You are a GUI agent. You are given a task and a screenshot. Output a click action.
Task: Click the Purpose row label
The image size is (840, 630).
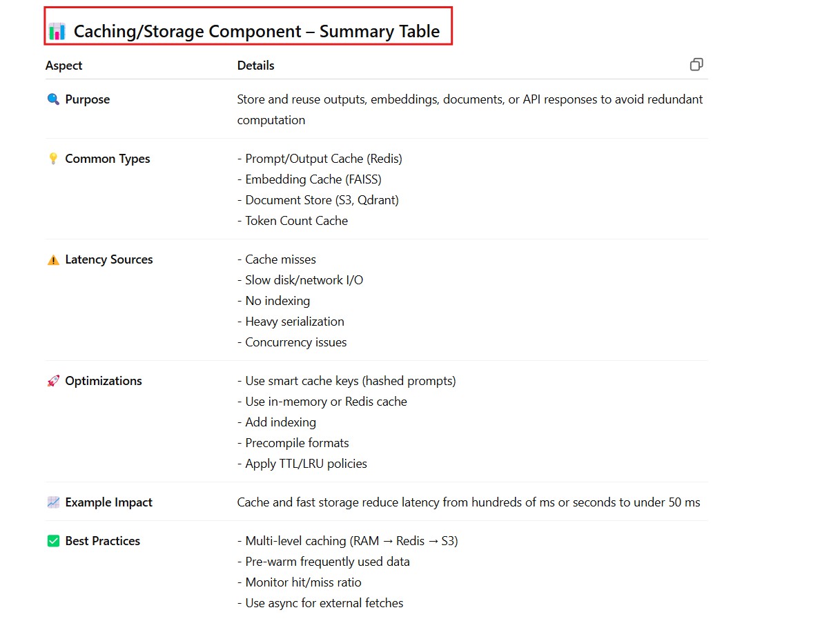(x=88, y=99)
